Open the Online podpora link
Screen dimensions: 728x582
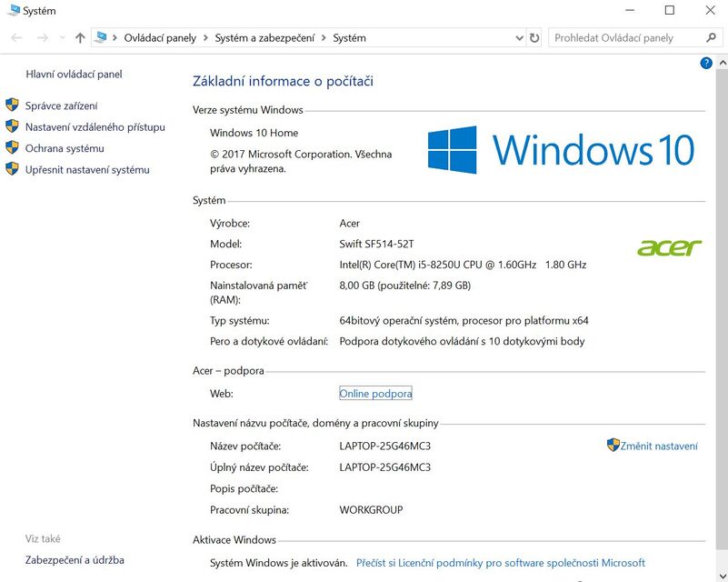coord(374,393)
